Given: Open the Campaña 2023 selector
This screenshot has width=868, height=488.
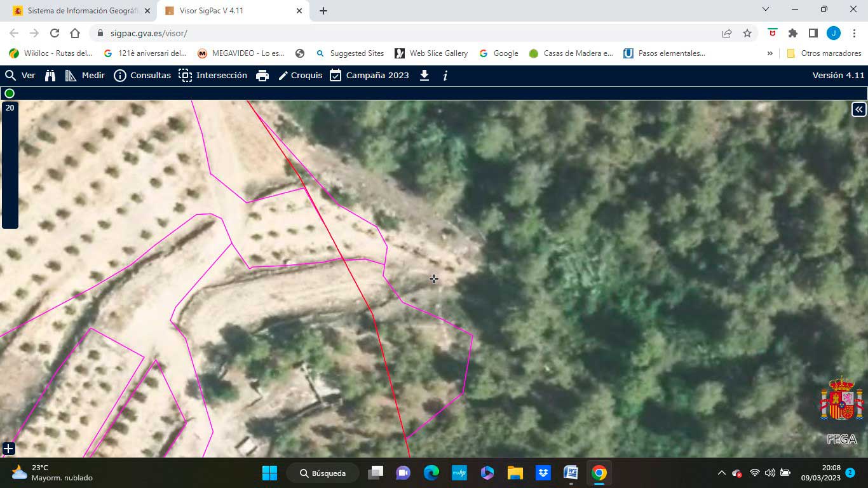Looking at the screenshot, I should [369, 76].
